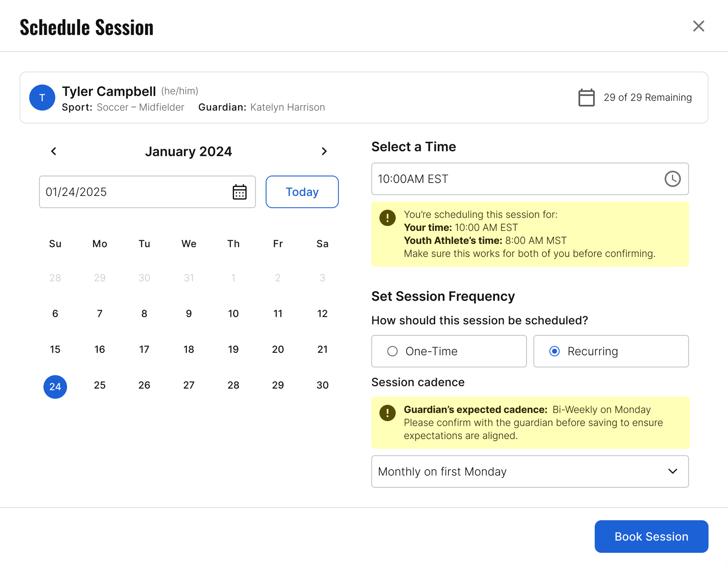Select day 6 on calendar
Screen dimensions: 728x566
tap(55, 314)
